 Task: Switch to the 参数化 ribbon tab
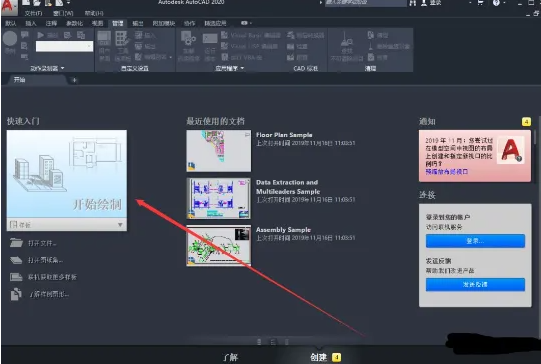click(x=75, y=23)
